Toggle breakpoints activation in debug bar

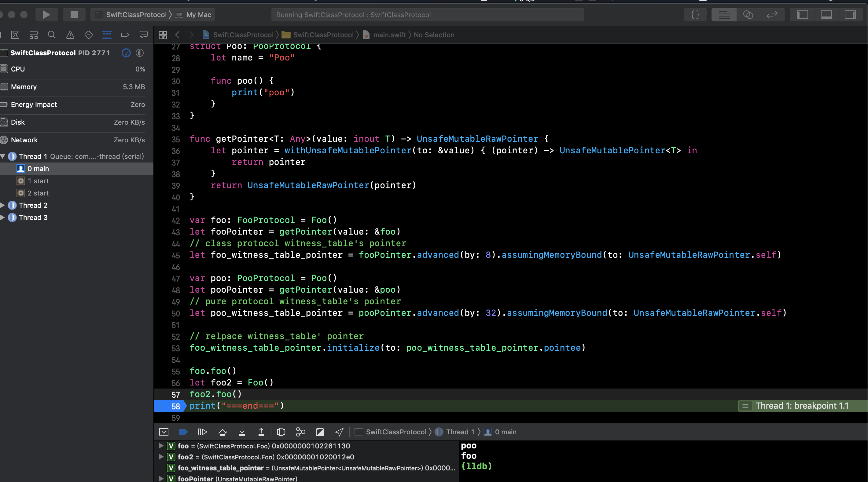(x=183, y=432)
